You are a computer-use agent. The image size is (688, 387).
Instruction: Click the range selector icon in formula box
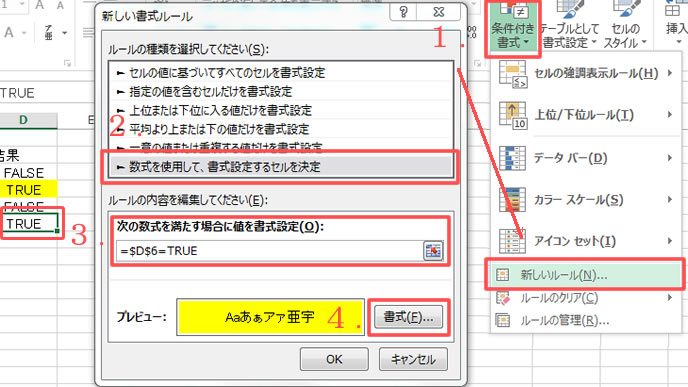pos(433,251)
